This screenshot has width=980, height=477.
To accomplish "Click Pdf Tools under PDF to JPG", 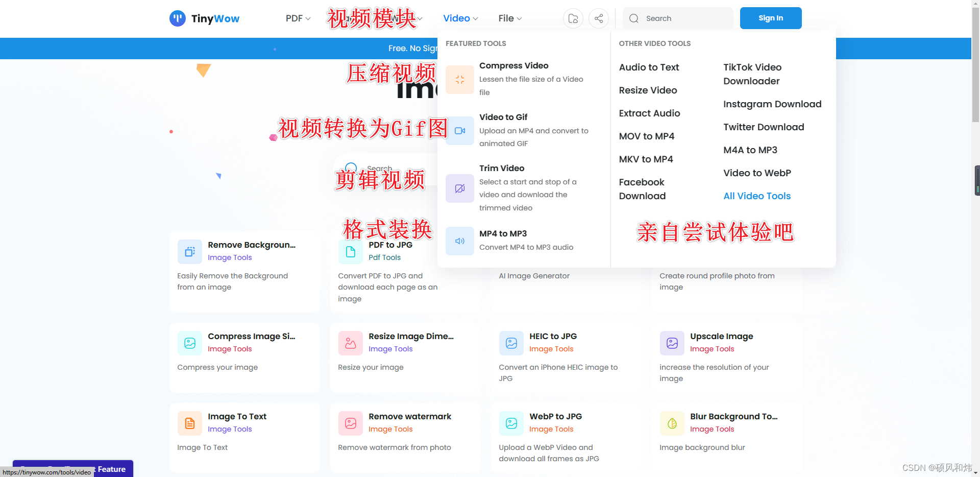I will pos(384,258).
